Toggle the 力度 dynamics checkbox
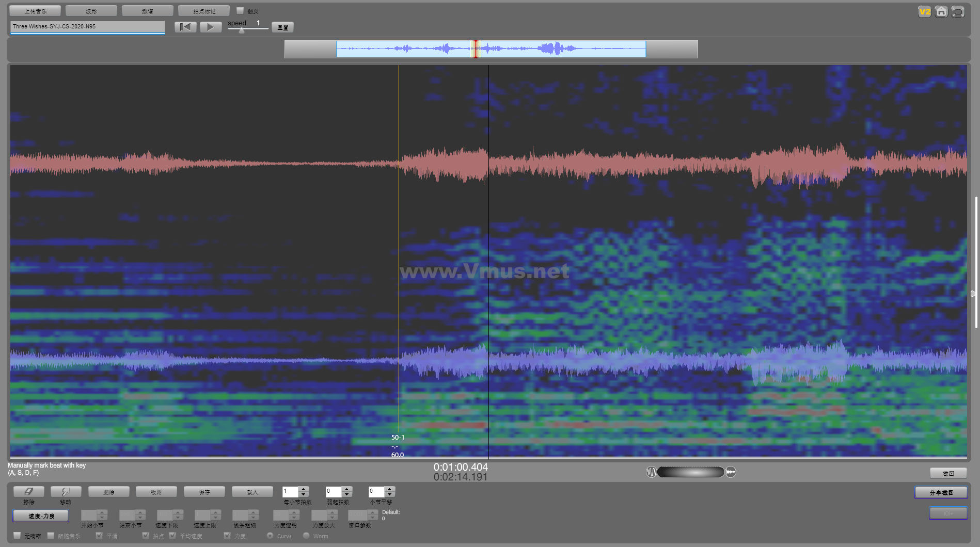980x547 pixels. (x=227, y=535)
